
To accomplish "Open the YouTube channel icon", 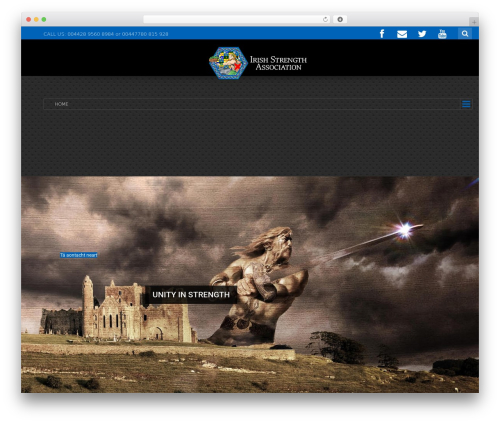I will click(442, 34).
